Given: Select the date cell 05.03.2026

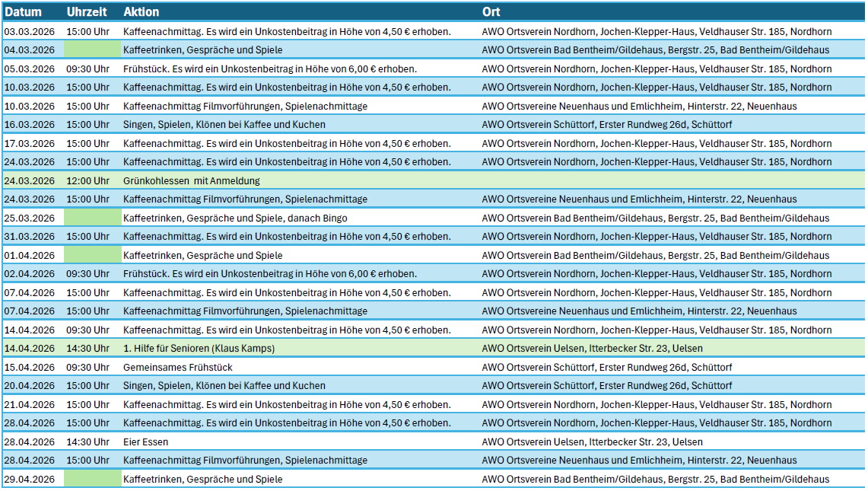Looking at the screenshot, I should click(30, 69).
